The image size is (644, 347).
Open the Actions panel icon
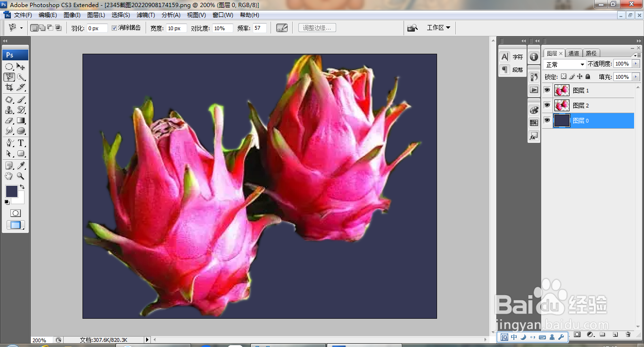pyautogui.click(x=534, y=90)
